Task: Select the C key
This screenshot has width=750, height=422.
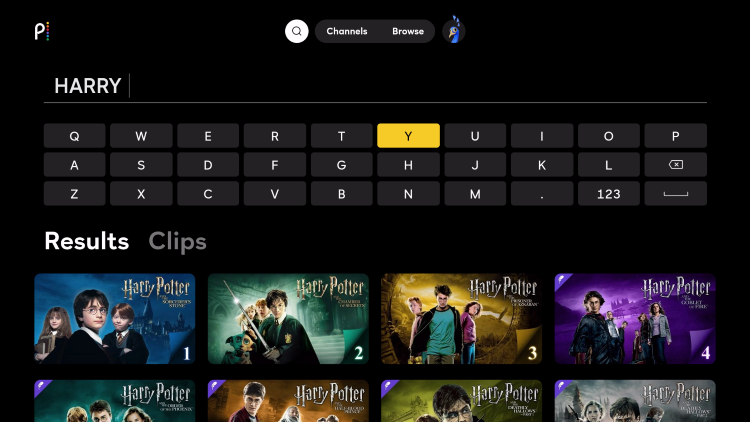Action: coord(208,194)
